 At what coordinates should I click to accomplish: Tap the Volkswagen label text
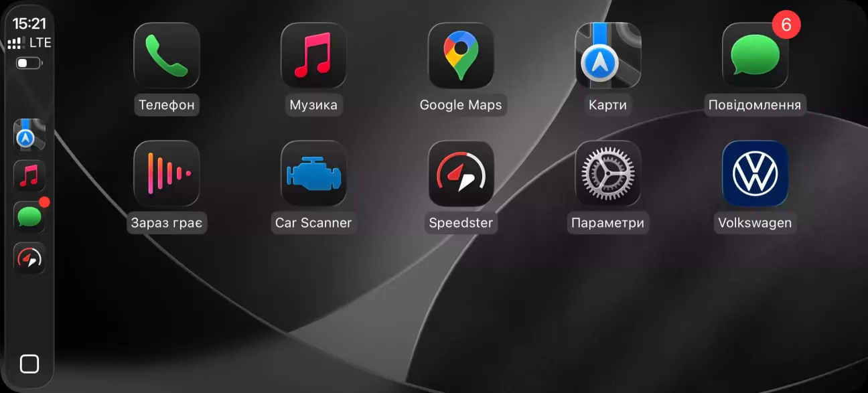point(755,223)
